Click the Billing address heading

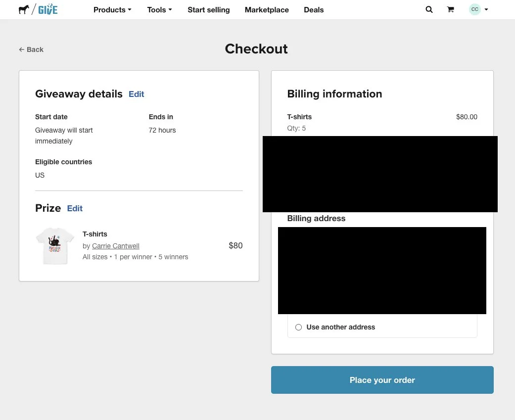coord(316,219)
